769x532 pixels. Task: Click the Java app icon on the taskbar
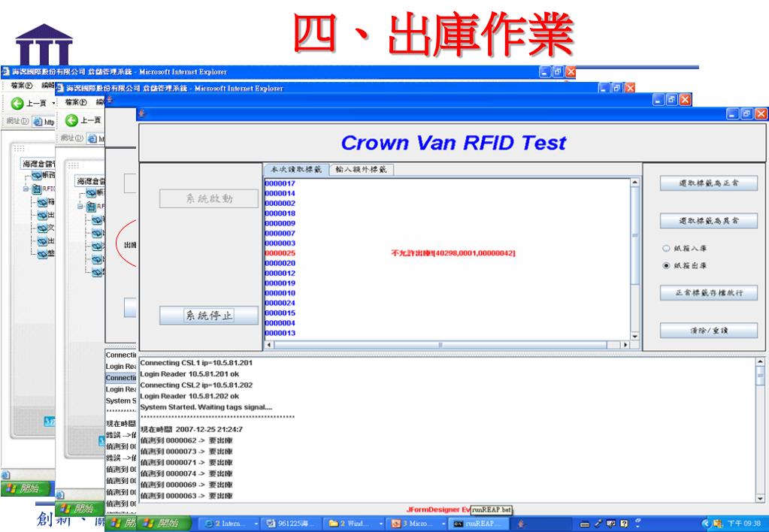click(521, 524)
